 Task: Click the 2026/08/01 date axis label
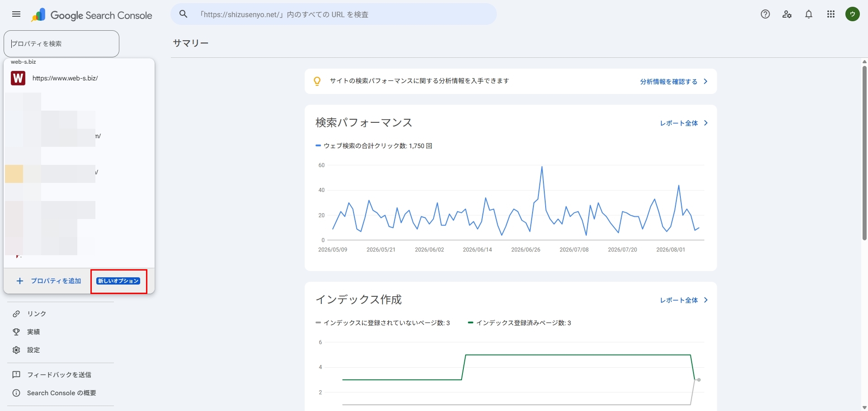click(671, 250)
